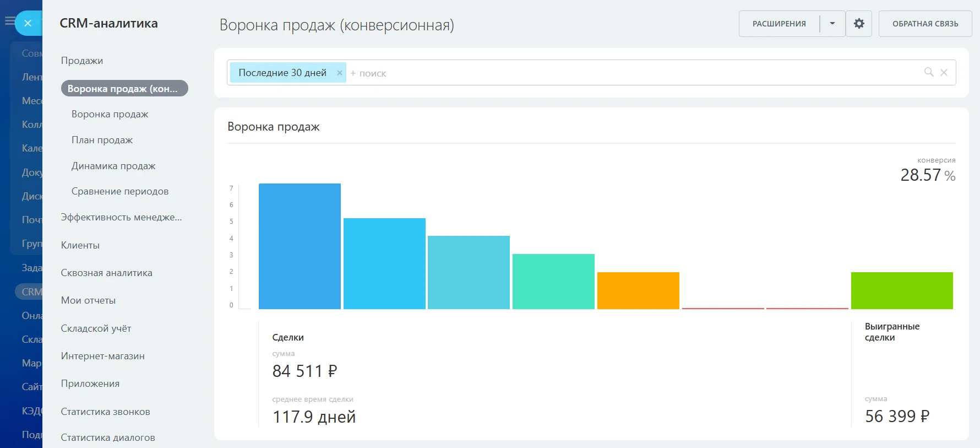Open Обратная связь feedback form
This screenshot has height=448, width=980.
pos(925,24)
